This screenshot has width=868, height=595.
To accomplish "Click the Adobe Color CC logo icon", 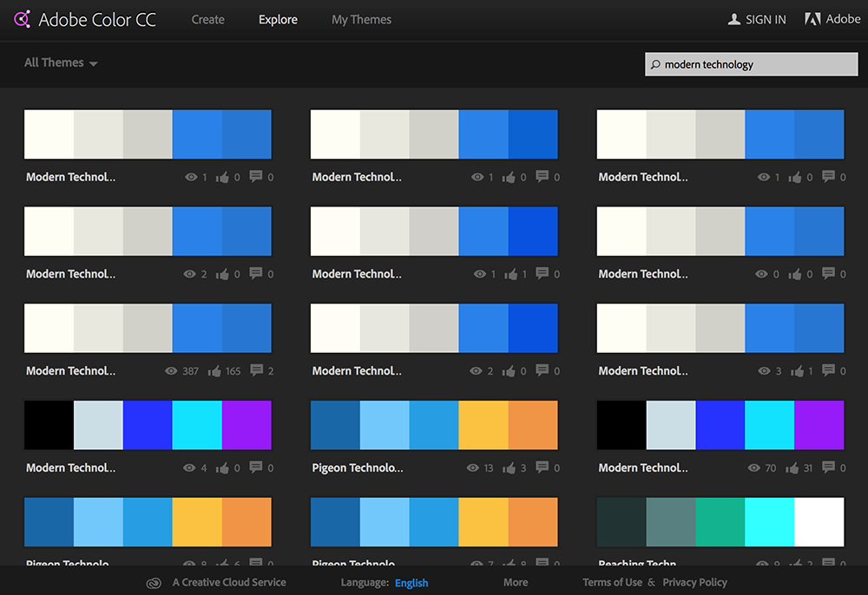I will tap(23, 18).
